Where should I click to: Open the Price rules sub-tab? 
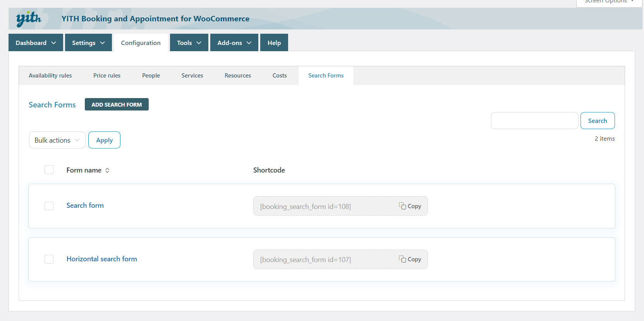[x=107, y=76]
